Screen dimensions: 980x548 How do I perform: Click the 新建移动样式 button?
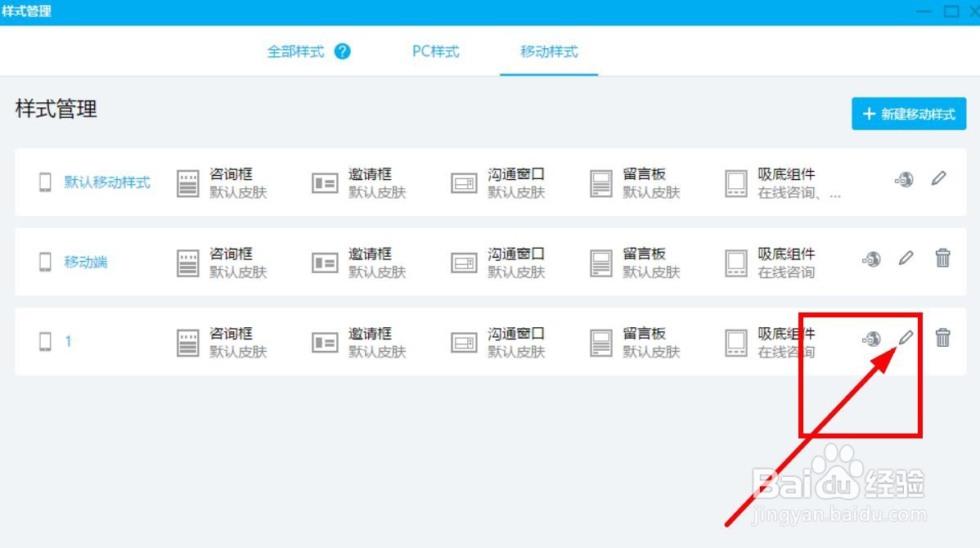point(908,114)
